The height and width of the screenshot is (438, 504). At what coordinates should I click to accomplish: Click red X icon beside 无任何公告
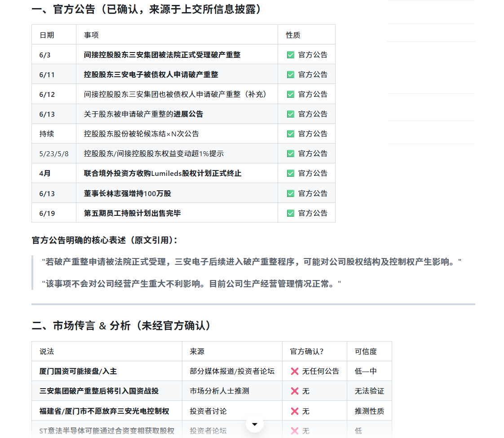pos(294,371)
